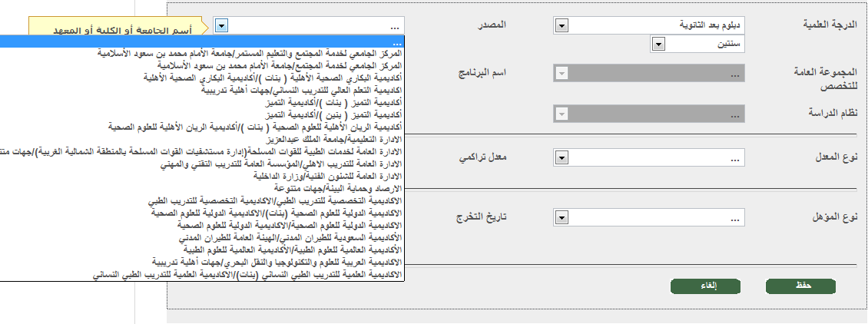Image resolution: width=868 pixels, height=324 pixels.
Task: Open the نوع المعدل dropdown
Action: (x=561, y=159)
